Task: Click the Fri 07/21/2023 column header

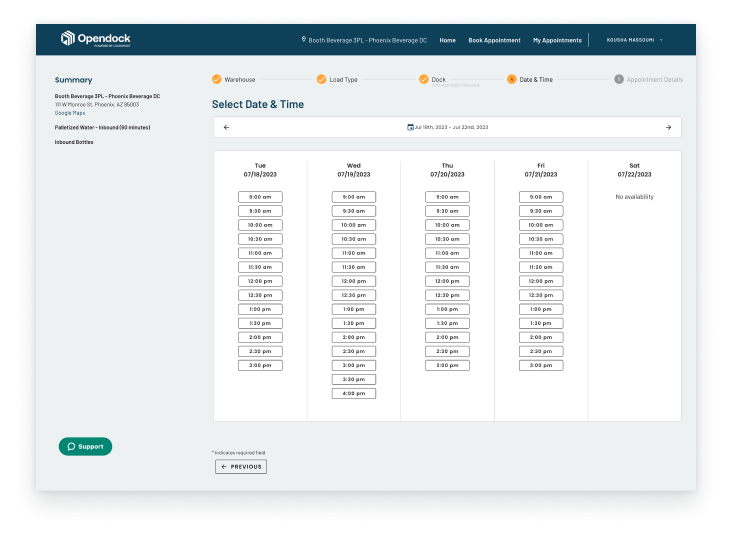Action: pos(541,170)
